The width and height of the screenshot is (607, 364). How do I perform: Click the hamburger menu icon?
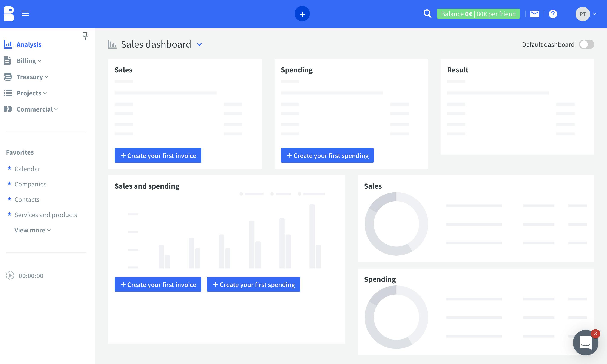click(x=25, y=13)
